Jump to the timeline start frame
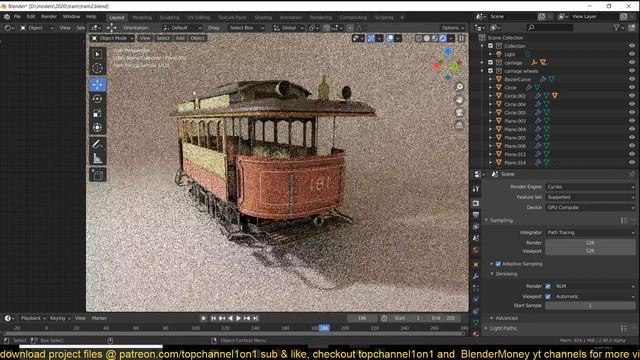 pos(213,318)
